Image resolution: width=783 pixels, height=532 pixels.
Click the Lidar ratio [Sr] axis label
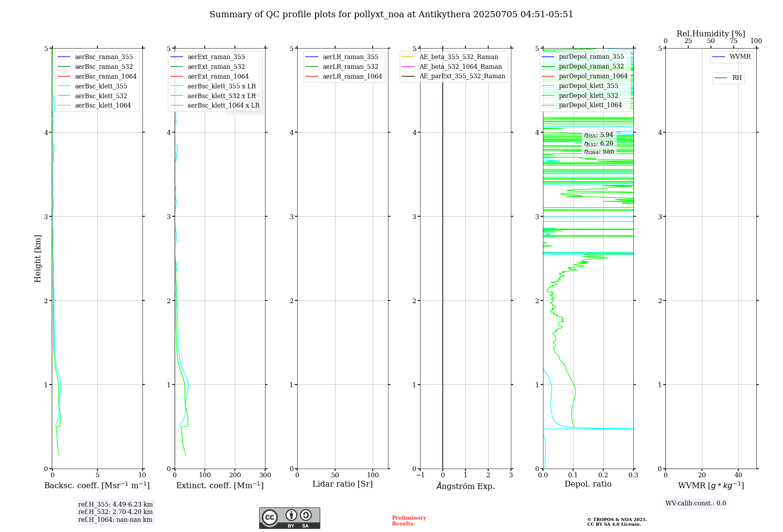point(343,484)
